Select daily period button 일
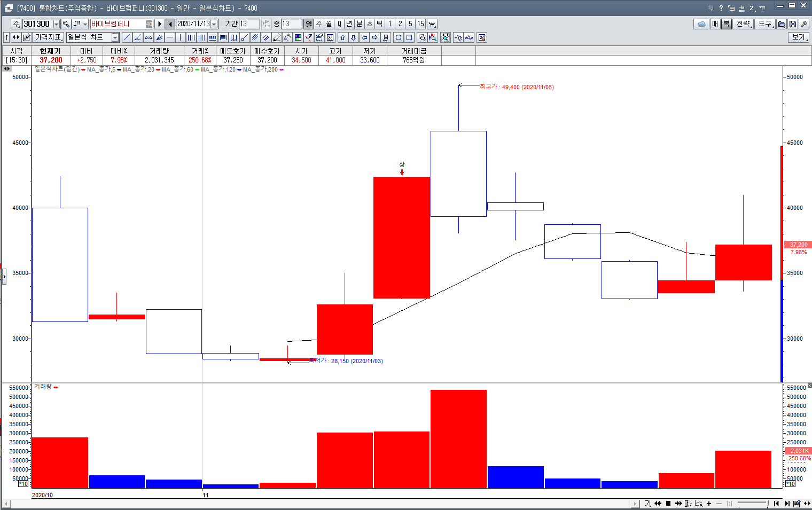Image resolution: width=812 pixels, height=510 pixels. 309,24
